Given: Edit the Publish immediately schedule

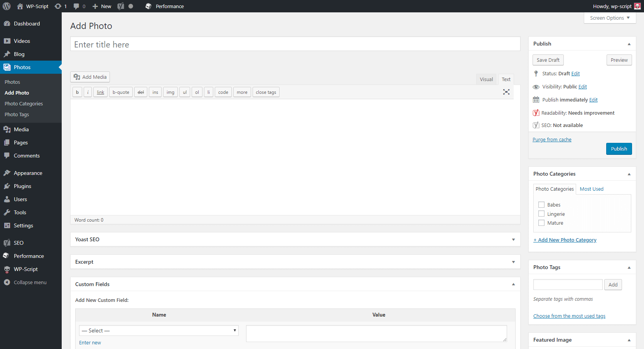Looking at the screenshot, I should 593,100.
